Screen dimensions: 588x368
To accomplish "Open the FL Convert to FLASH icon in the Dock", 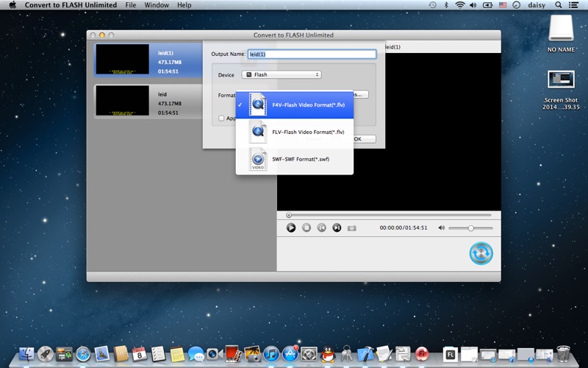I will [x=451, y=354].
